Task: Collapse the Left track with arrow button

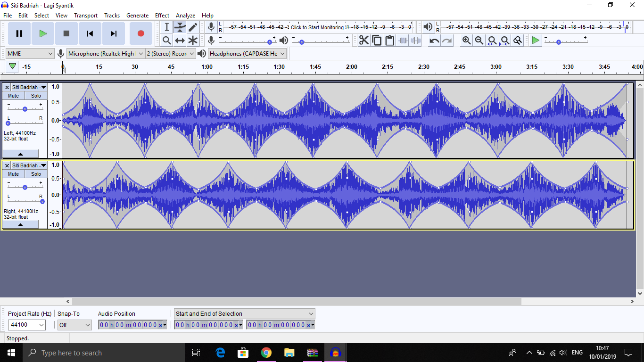Action: 20,154
